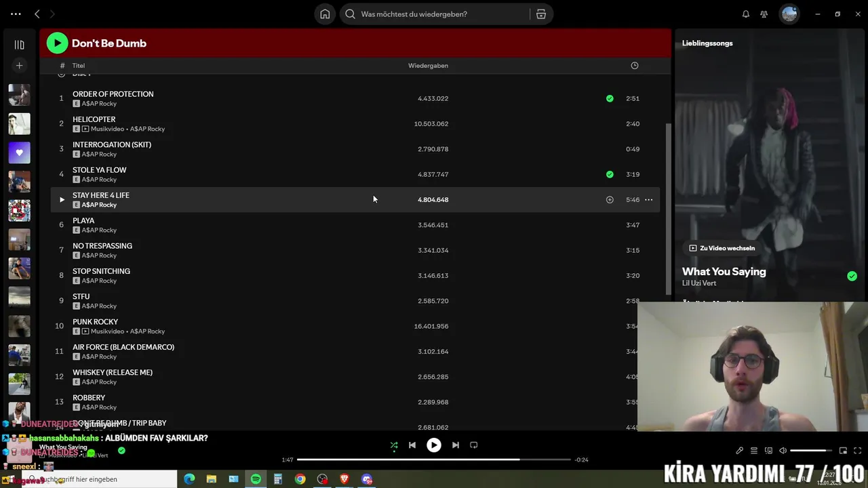
Task: Toggle shuffle playback
Action: (x=394, y=445)
